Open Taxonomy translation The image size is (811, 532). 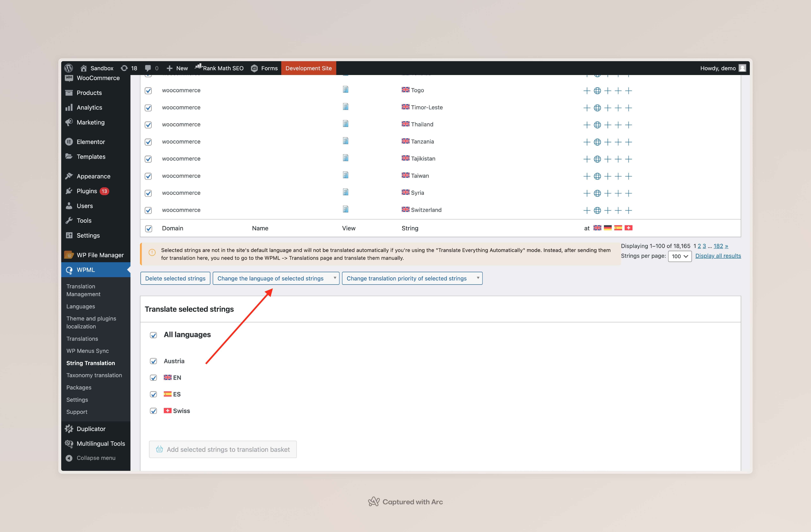pyautogui.click(x=94, y=375)
